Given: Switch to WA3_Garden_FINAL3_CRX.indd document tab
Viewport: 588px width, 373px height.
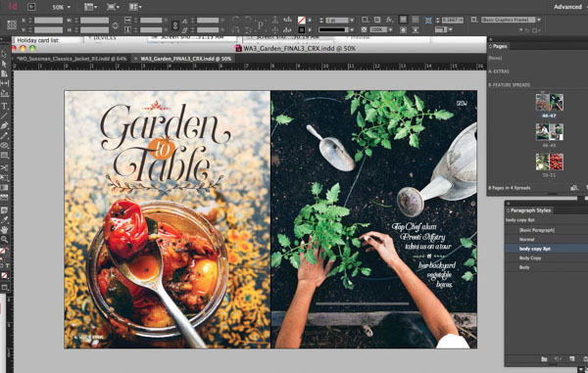Looking at the screenshot, I should click(x=185, y=59).
